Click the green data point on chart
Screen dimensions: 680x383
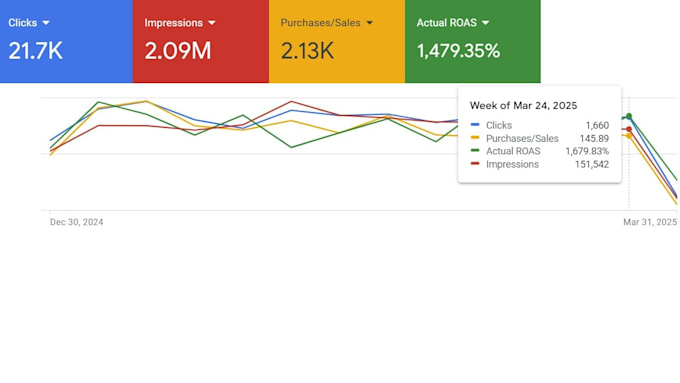[x=629, y=116]
